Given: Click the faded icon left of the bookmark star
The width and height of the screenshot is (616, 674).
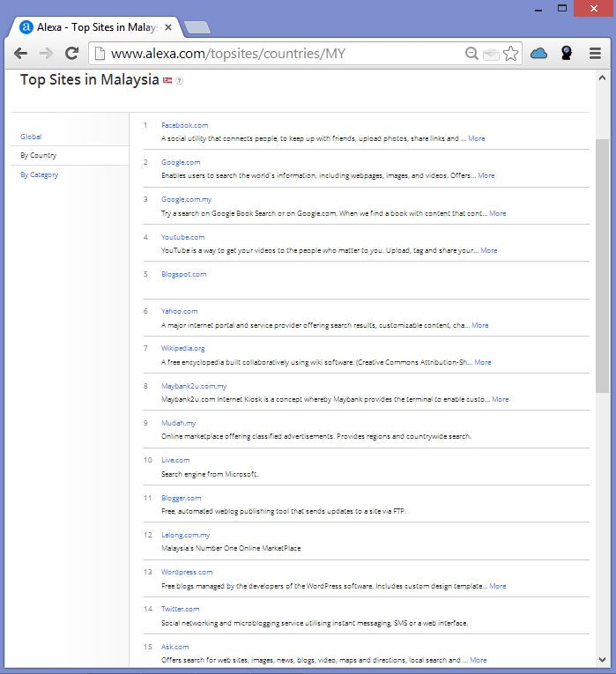Looking at the screenshot, I should (x=491, y=54).
